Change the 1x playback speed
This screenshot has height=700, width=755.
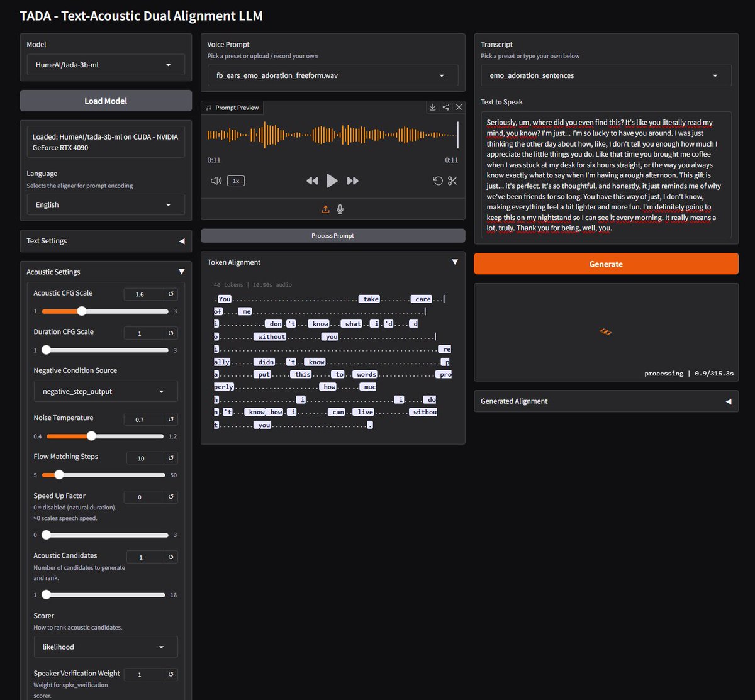coord(236,181)
